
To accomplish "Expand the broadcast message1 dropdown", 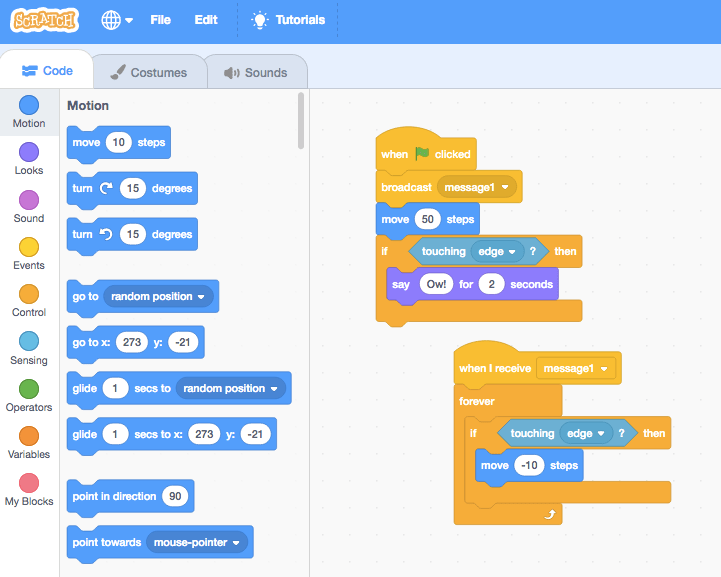I will 478,187.
